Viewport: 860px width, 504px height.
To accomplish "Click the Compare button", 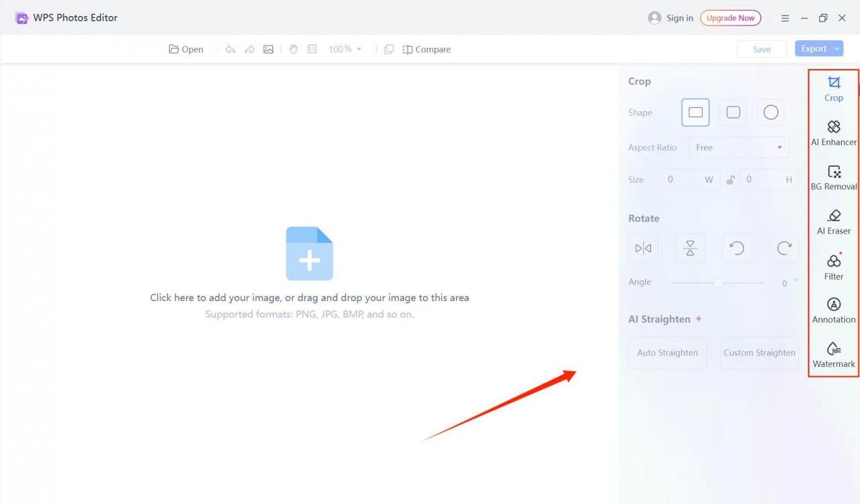I will [426, 50].
